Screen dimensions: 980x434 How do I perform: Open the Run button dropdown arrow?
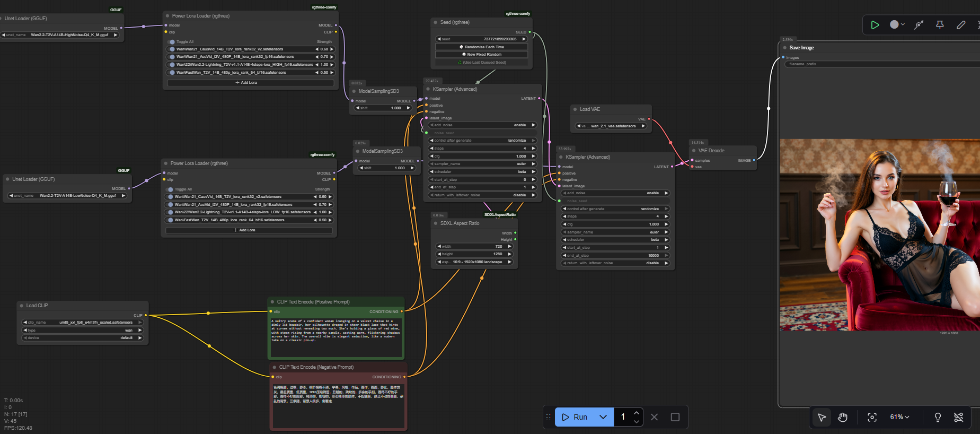pyautogui.click(x=603, y=417)
